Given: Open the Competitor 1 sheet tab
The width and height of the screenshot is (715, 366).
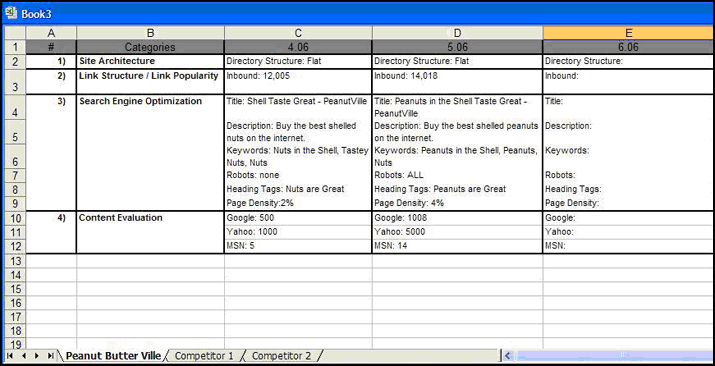Looking at the screenshot, I should tap(204, 356).
